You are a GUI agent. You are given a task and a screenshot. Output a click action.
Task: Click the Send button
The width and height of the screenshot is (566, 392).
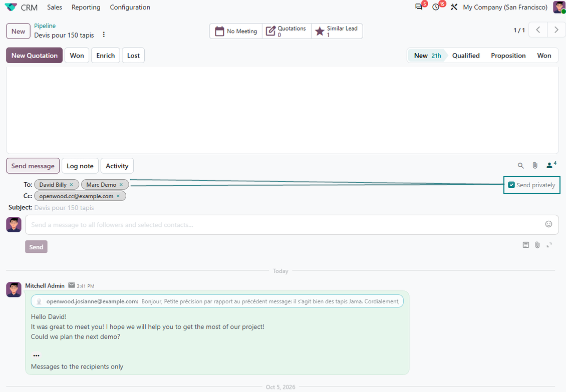point(36,247)
